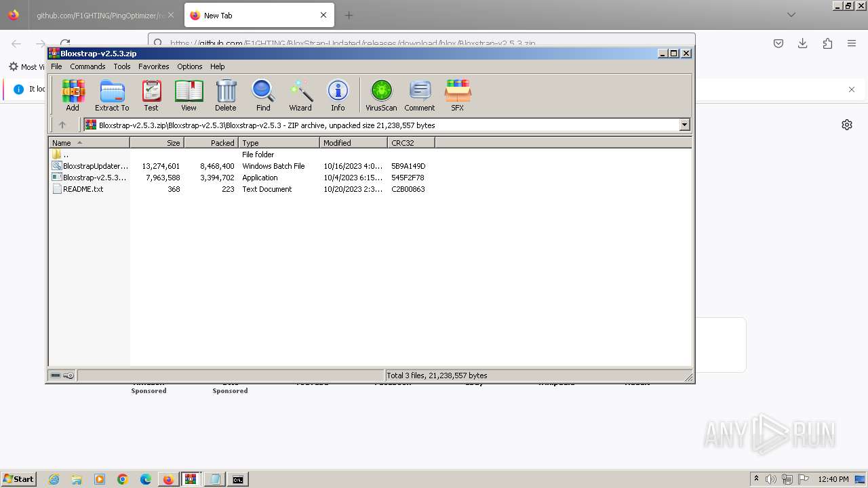Screen dimensions: 868x488
Task: Sort by Packed column header
Action: [x=211, y=143]
